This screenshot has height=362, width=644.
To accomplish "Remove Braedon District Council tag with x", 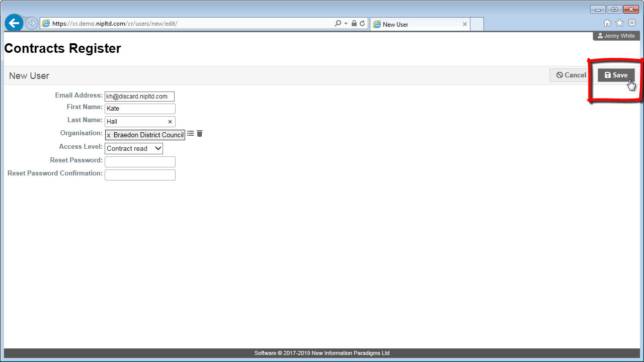I will 109,135.
